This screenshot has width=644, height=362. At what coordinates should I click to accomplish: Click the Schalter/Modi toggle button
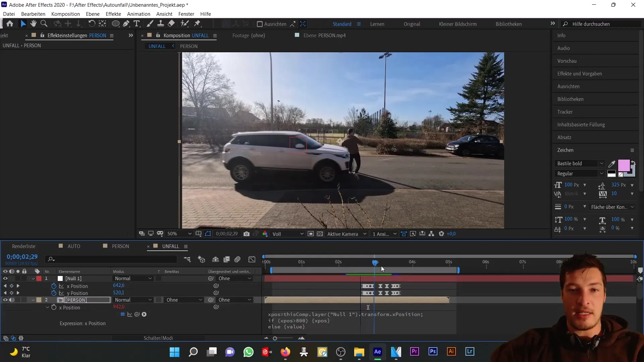pyautogui.click(x=158, y=338)
